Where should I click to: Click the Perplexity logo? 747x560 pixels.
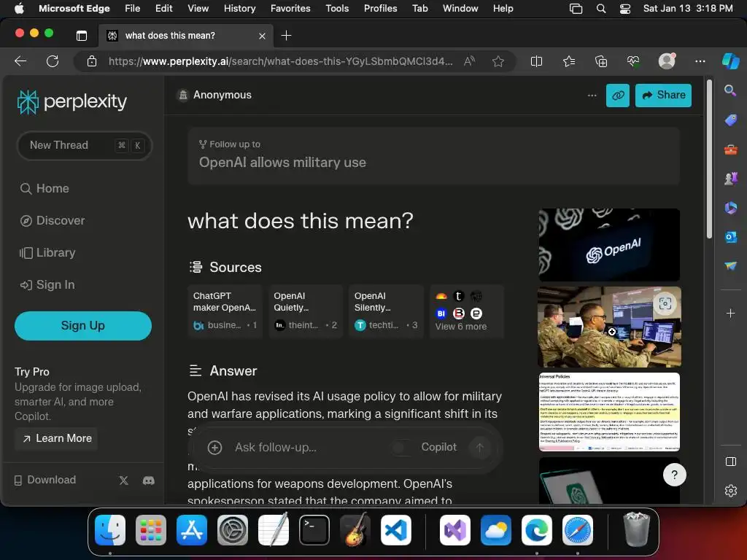(x=72, y=101)
